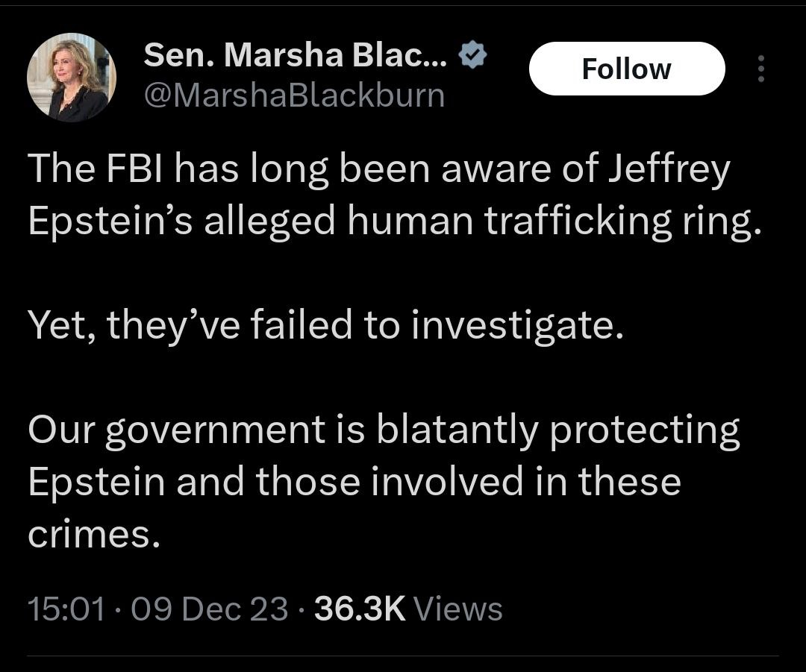This screenshot has width=806, height=672.
Task: Open the more options three-dot menu
Action: (x=761, y=69)
